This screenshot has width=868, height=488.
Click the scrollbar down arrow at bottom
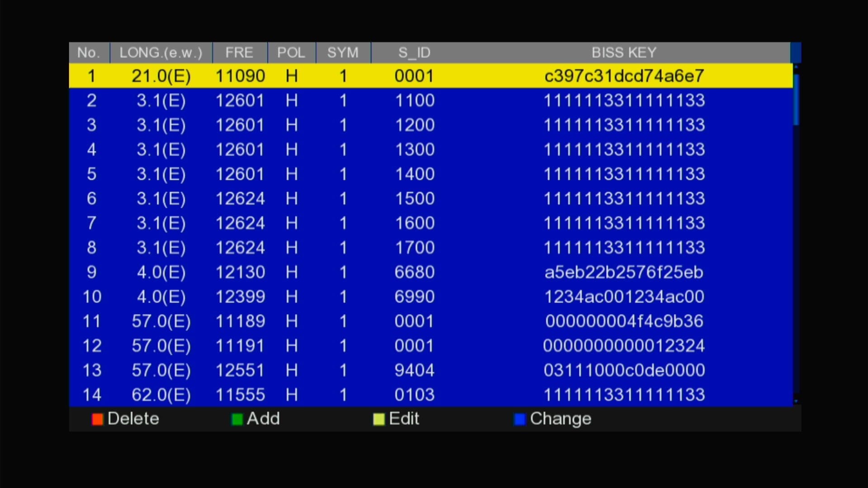[x=796, y=401]
